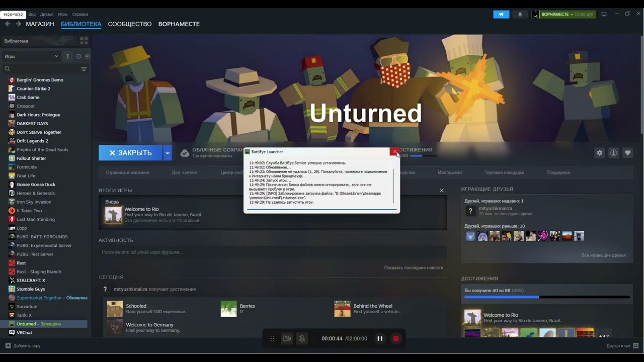The width and height of the screenshot is (644, 362).
Task: Expand launch options arrow next to Закрыть
Action: coord(168,153)
